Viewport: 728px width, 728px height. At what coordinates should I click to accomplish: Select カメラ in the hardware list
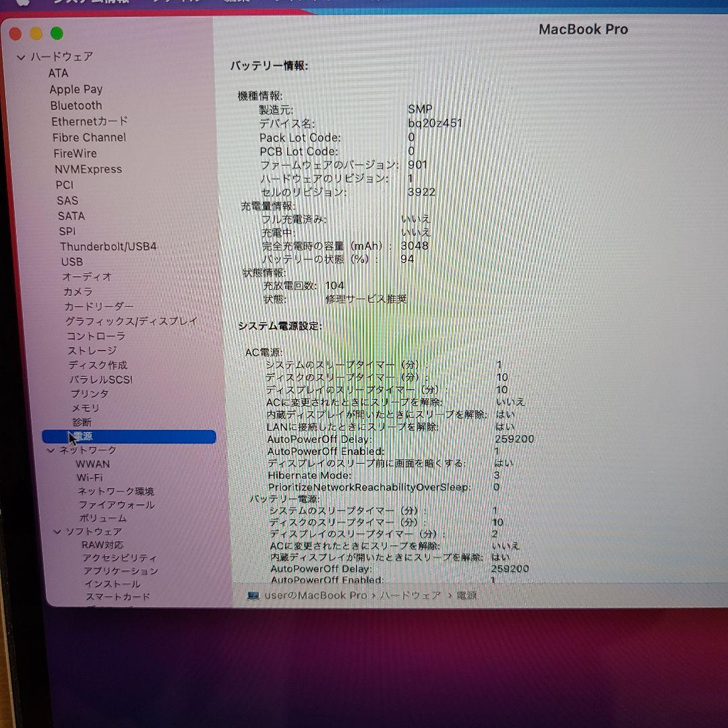78,292
